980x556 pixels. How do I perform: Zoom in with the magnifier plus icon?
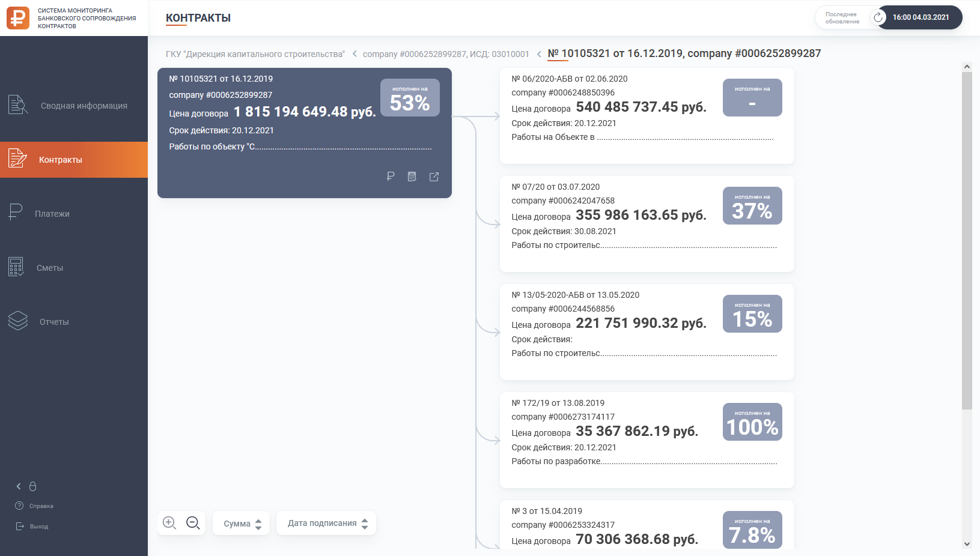pyautogui.click(x=169, y=523)
